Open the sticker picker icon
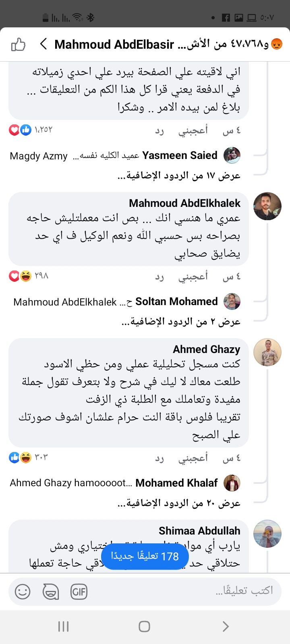 point(50,592)
